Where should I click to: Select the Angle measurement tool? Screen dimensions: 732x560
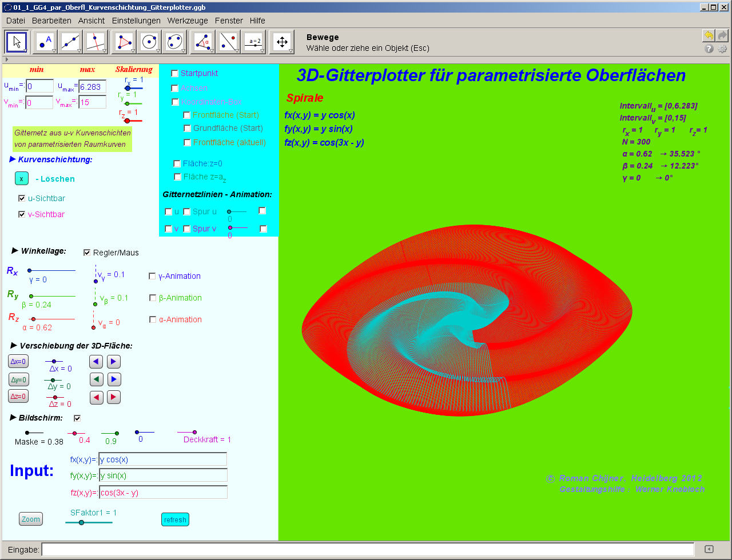202,42
